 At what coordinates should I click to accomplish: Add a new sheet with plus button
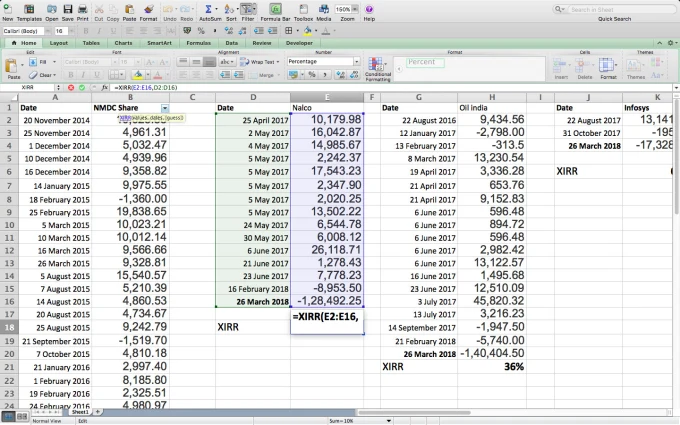click(x=98, y=412)
